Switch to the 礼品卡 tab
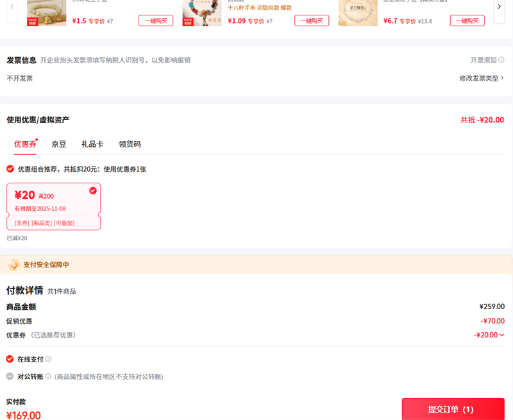This screenshot has width=513, height=420. coord(92,144)
